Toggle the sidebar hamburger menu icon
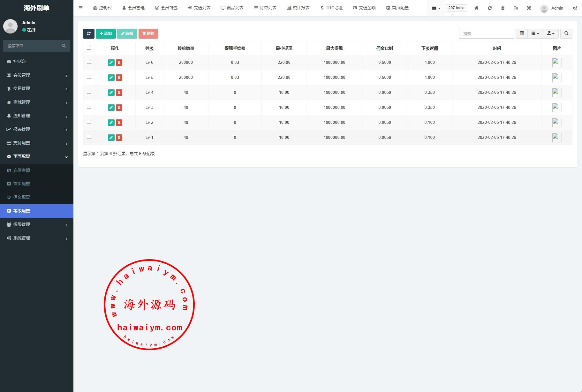The image size is (582, 392). click(81, 8)
